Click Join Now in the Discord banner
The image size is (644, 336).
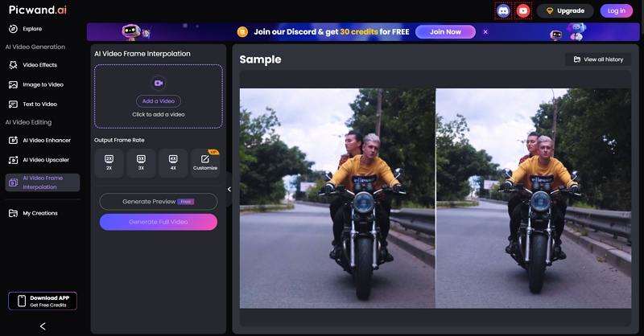445,31
